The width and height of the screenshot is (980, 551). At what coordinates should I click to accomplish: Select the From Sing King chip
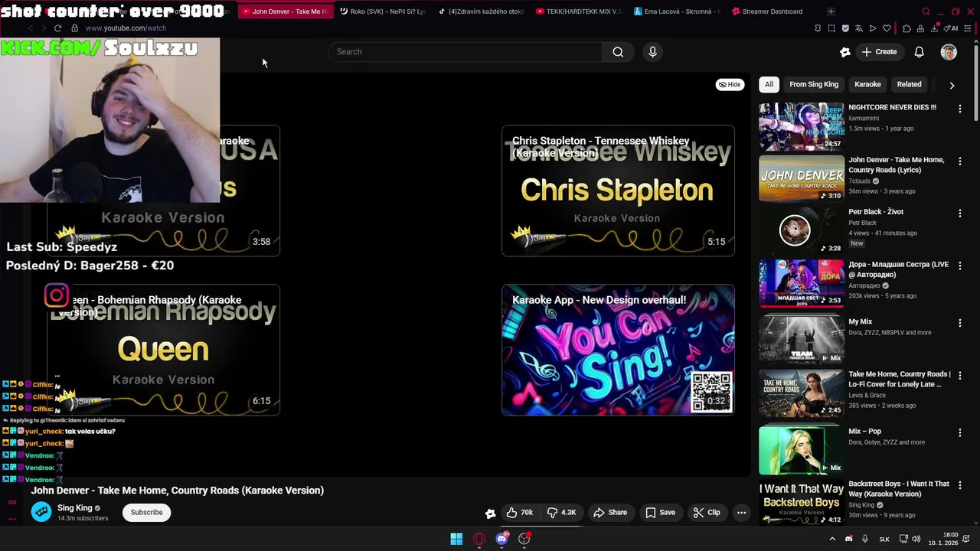pos(814,84)
